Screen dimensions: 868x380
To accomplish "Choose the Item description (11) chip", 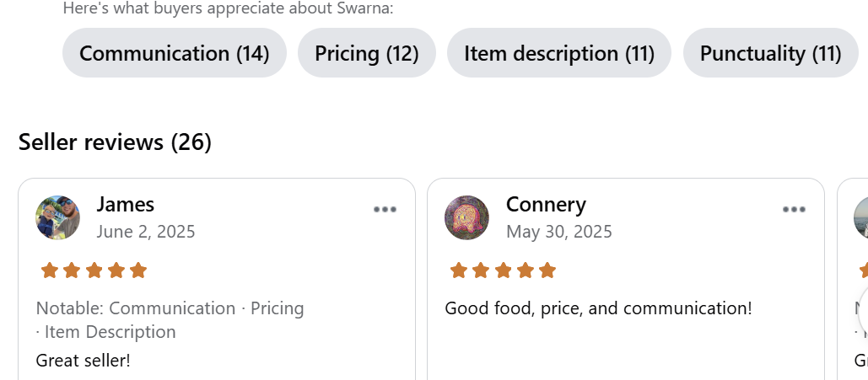I will (559, 53).
